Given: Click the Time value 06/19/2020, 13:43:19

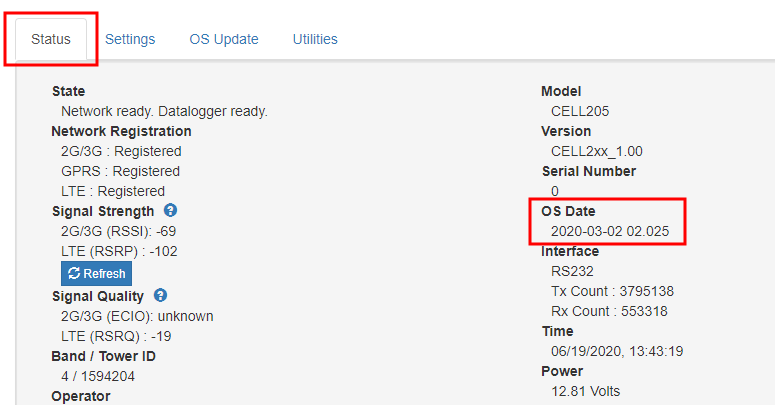Looking at the screenshot, I should (617, 351).
